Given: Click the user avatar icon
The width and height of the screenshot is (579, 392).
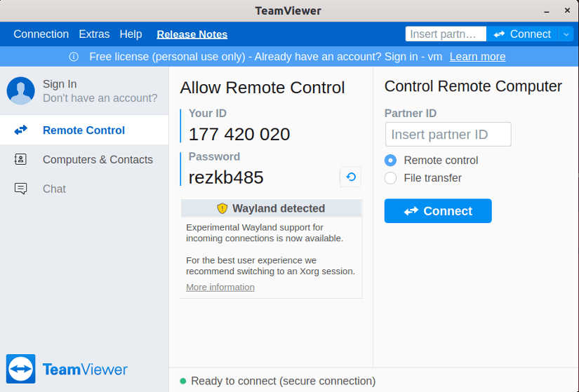Looking at the screenshot, I should click(x=20, y=90).
